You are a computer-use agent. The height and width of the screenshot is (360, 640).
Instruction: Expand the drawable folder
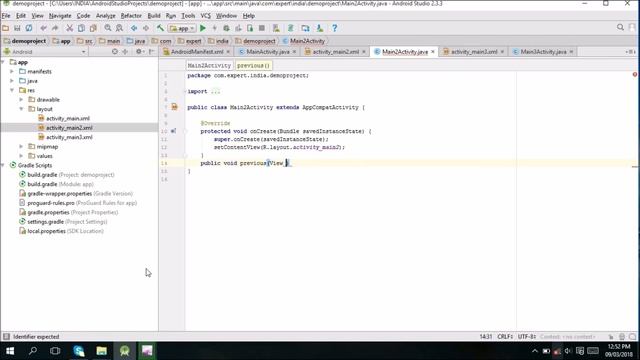[21, 100]
